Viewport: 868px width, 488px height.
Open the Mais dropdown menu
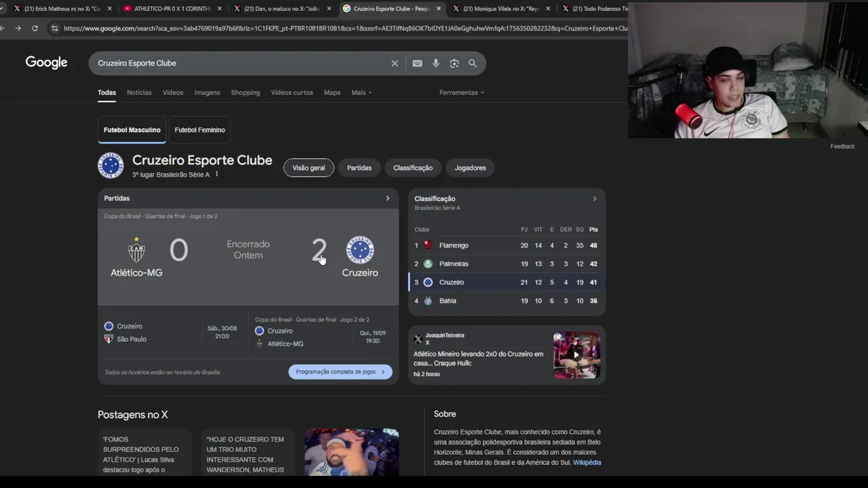point(361,92)
